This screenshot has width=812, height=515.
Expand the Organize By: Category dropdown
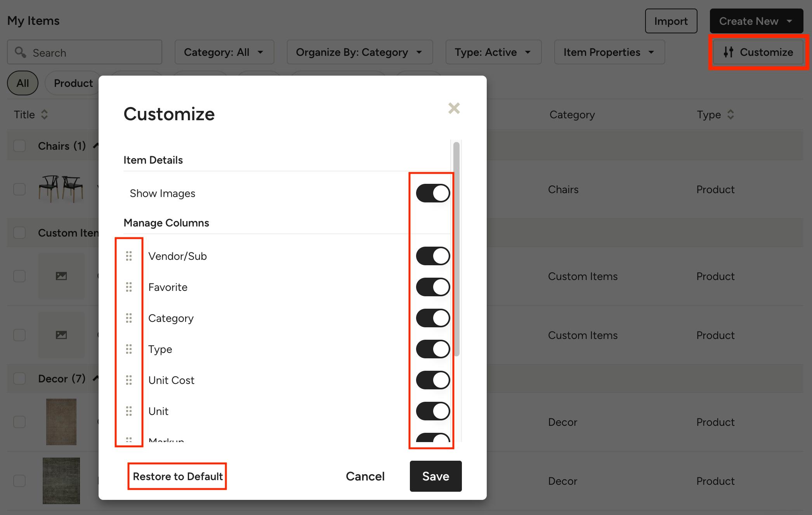point(359,52)
